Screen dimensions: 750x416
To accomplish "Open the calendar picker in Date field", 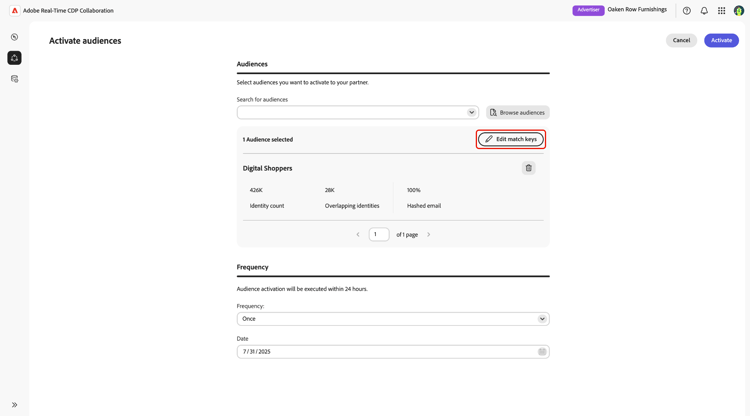I will tap(542, 352).
